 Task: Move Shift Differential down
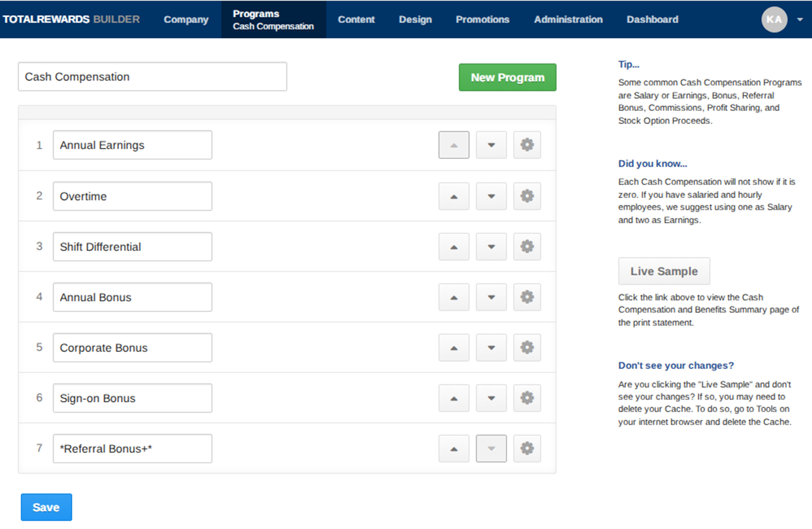pos(491,247)
